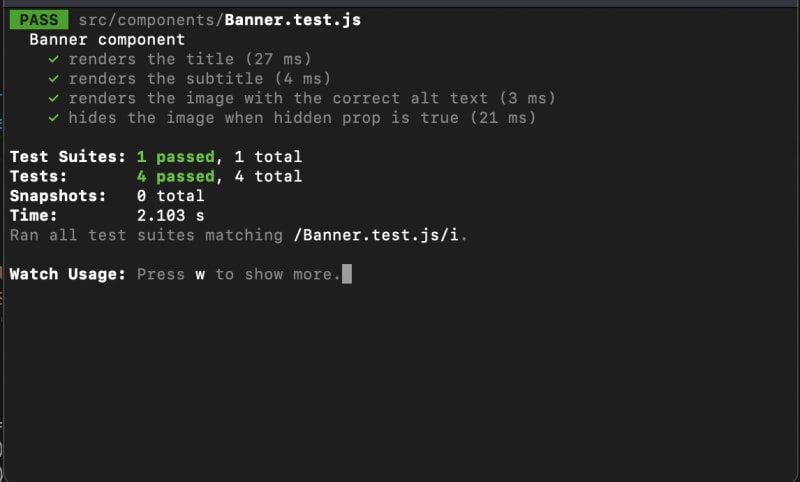
Task: Click the Test Suites label
Action: pyautogui.click(x=68, y=157)
